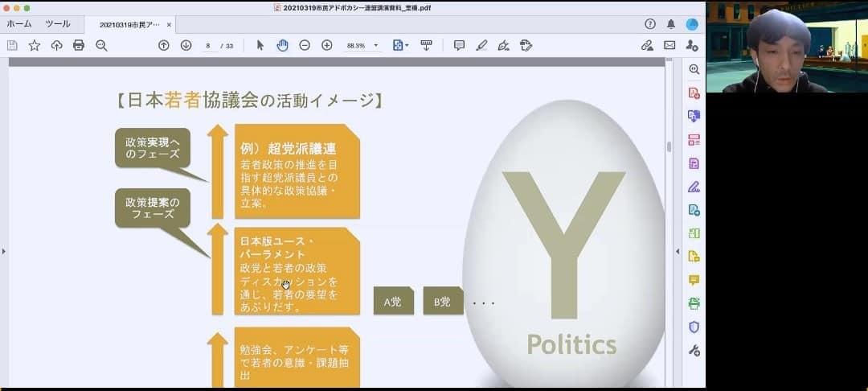This screenshot has height=391, width=868.
Task: Open the blue Export PDF tool
Action: point(694,117)
